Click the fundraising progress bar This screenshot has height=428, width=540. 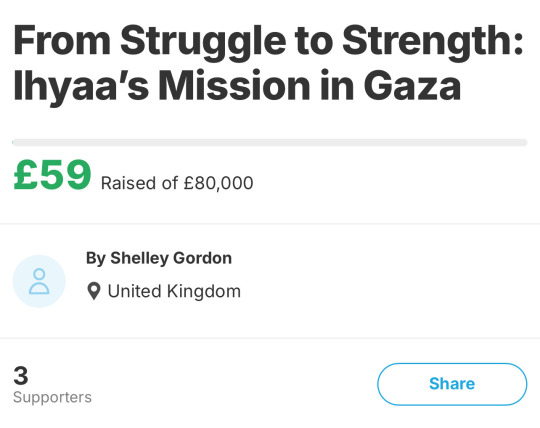(270, 142)
